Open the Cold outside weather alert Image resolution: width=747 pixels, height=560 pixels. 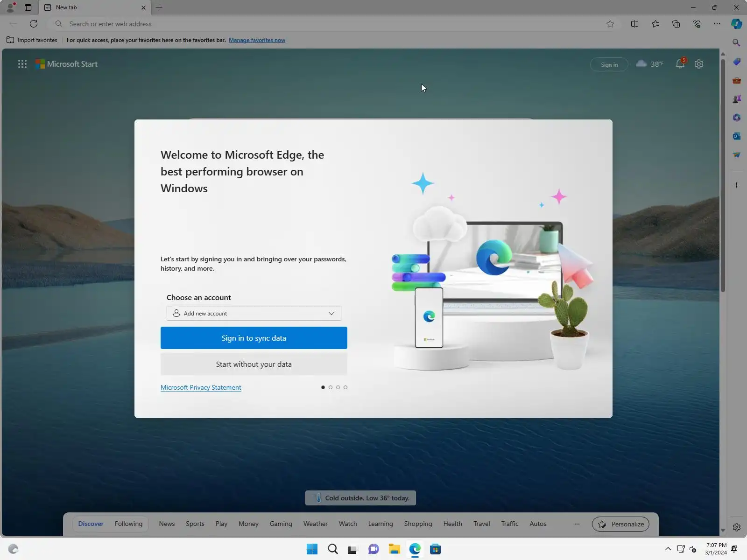click(360, 498)
